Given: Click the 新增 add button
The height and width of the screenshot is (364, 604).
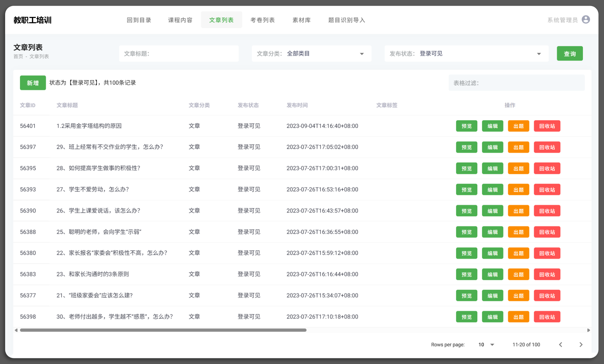Looking at the screenshot, I should (33, 83).
